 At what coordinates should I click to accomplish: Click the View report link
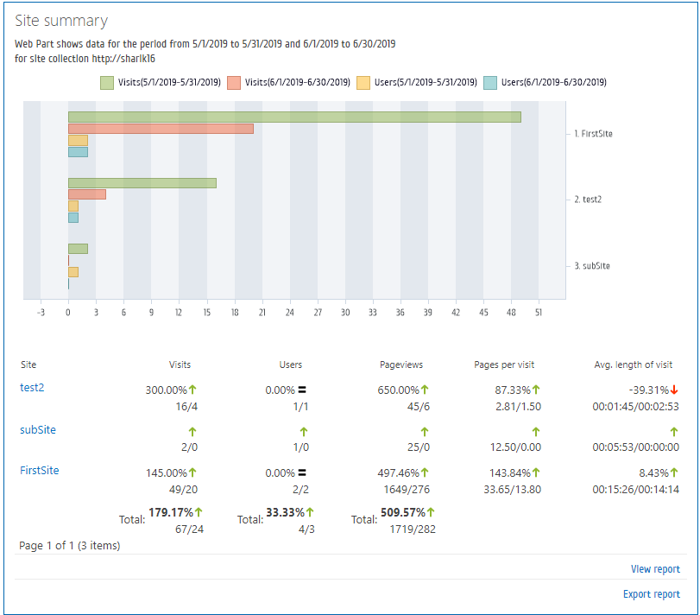[655, 569]
